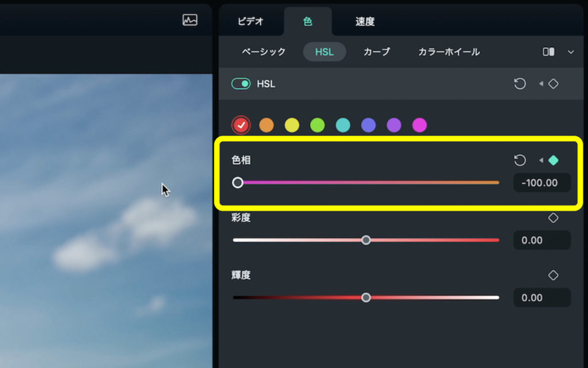
Task: Select the aqua color swatch
Action: tap(343, 125)
